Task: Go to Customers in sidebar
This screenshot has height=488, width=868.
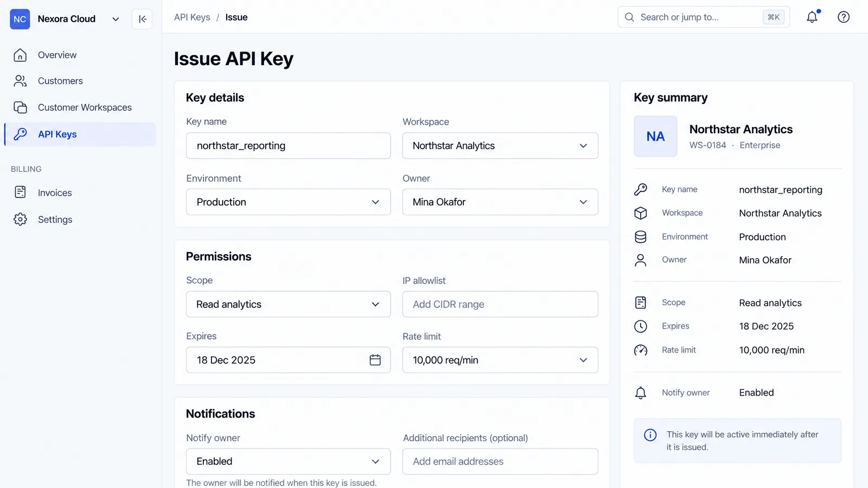Action: (80, 81)
